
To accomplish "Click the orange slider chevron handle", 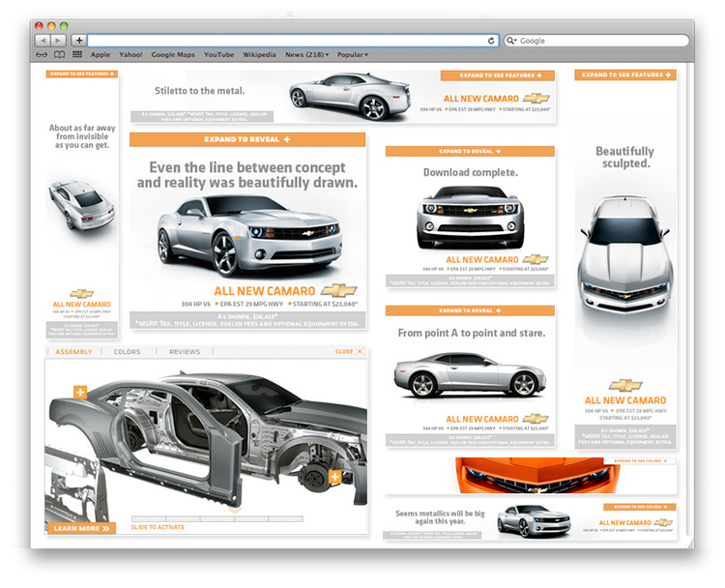I will tap(235, 511).
